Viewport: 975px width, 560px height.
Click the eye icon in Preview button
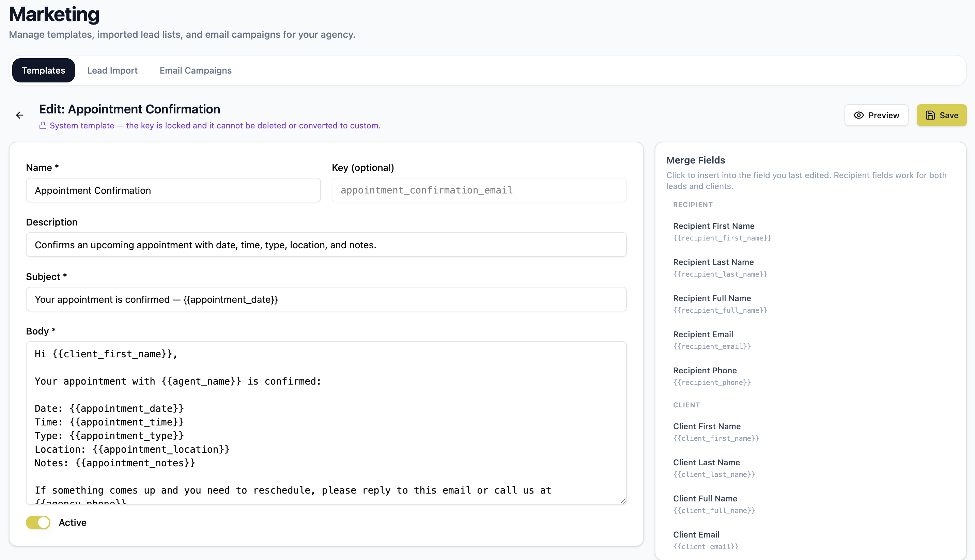858,115
